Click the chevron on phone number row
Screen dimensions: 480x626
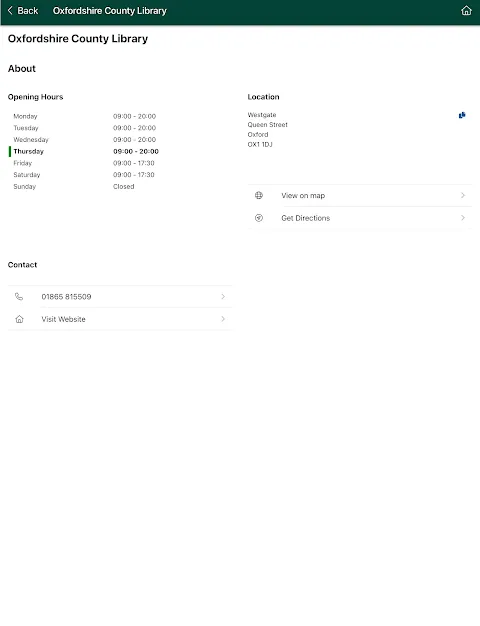[223, 296]
